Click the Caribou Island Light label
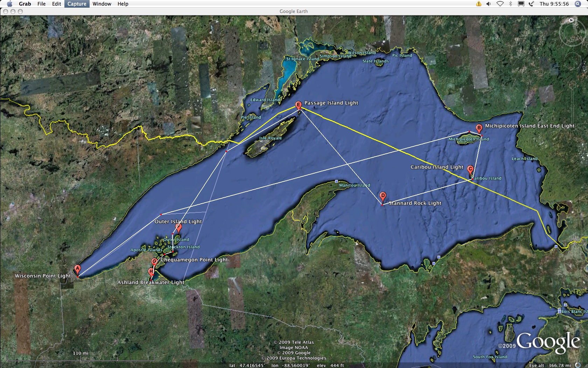588x368 pixels. [437, 167]
